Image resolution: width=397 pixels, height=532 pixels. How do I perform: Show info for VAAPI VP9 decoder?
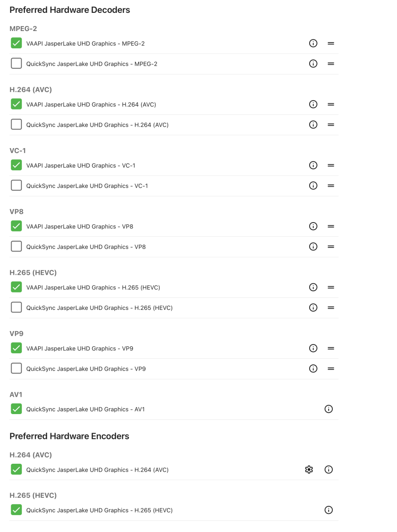[313, 348]
